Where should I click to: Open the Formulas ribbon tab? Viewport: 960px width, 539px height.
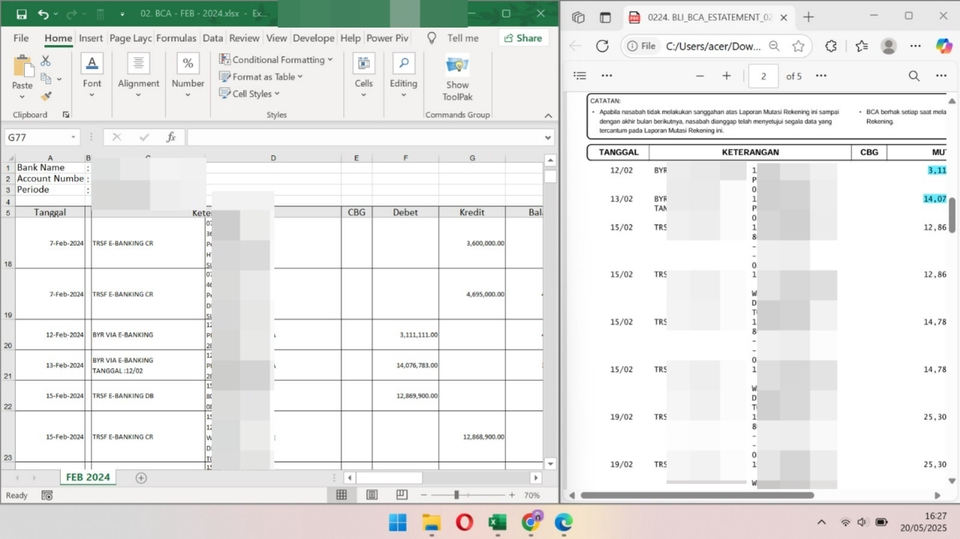176,38
